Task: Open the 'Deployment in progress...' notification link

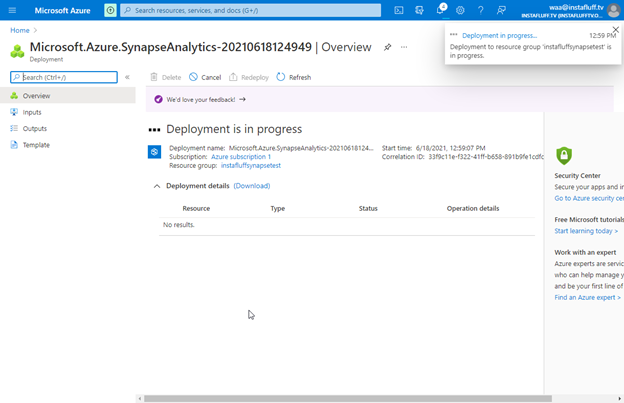Action: (x=499, y=35)
